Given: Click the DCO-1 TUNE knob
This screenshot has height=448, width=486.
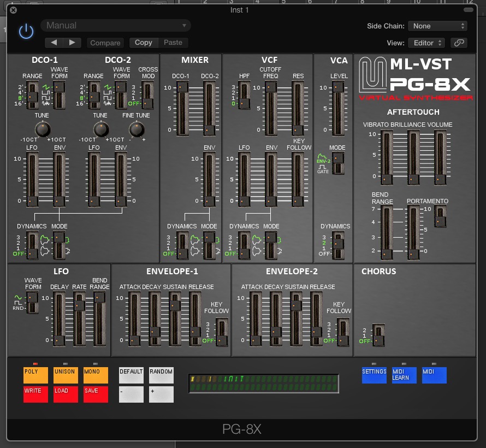Looking at the screenshot, I should click(x=43, y=129).
